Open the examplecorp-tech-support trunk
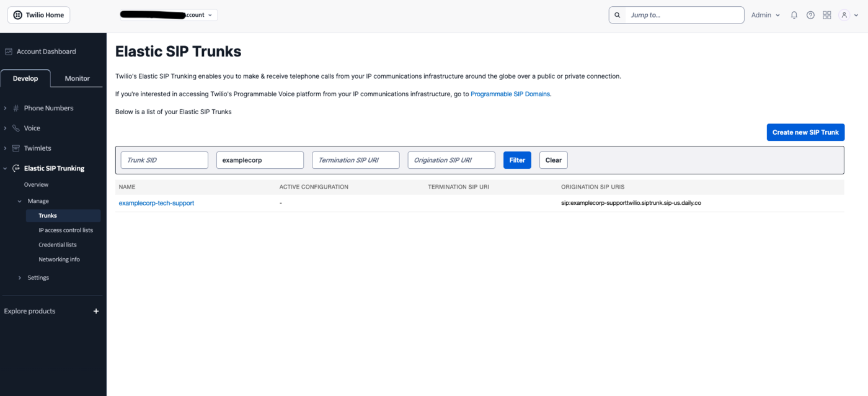 coord(156,203)
